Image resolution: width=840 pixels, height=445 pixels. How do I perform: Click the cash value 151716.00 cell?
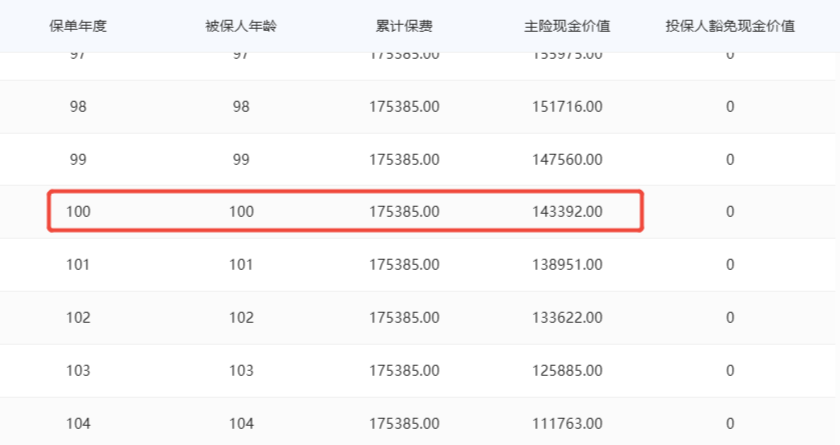(567, 107)
